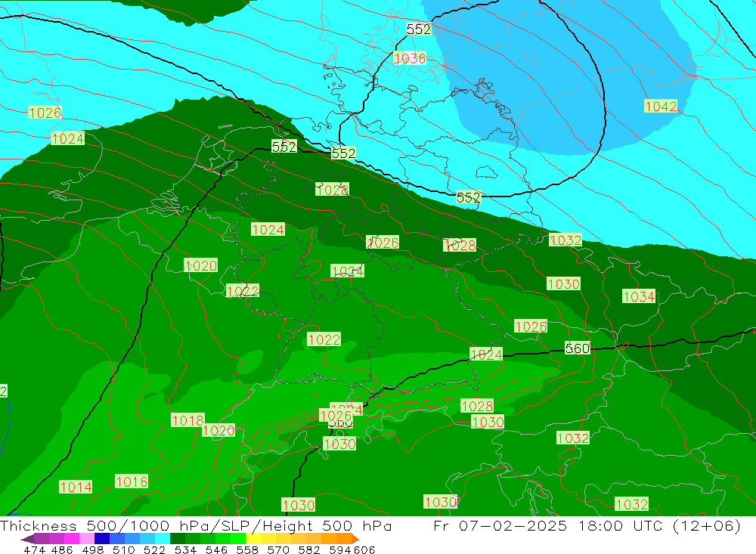
Task: Click the bright magenta legend swatch
Action: point(70,538)
